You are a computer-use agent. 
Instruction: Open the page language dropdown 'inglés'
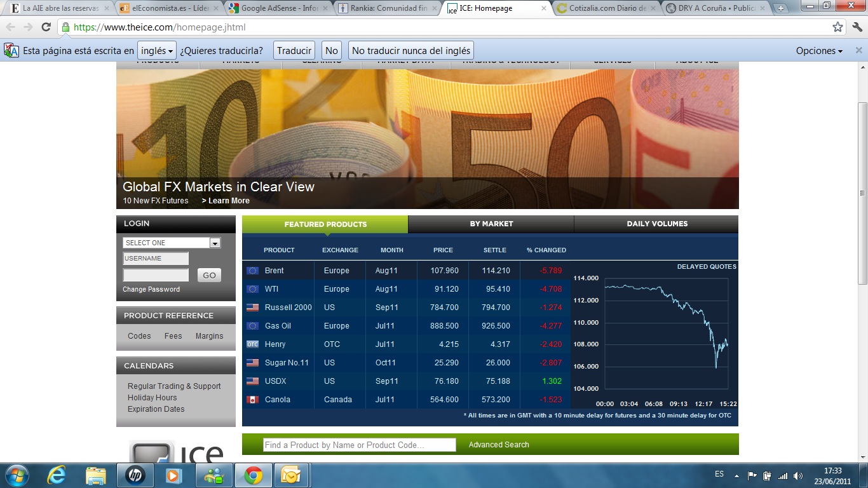click(156, 51)
